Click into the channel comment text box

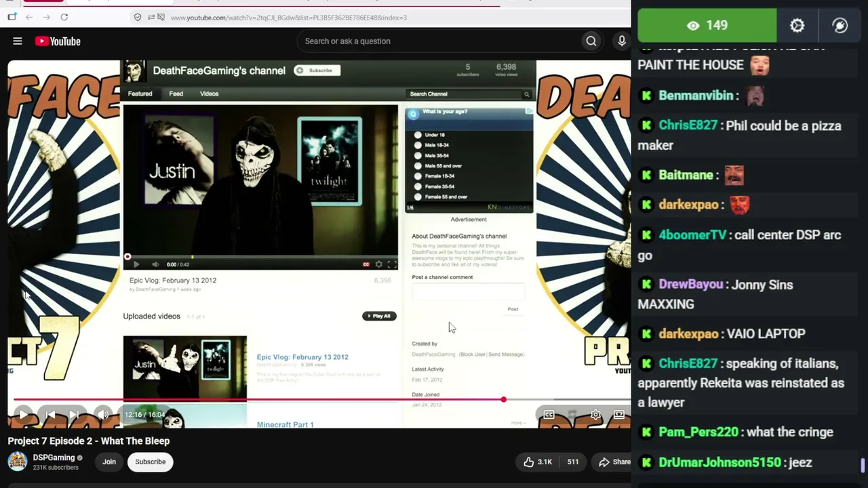pos(468,291)
